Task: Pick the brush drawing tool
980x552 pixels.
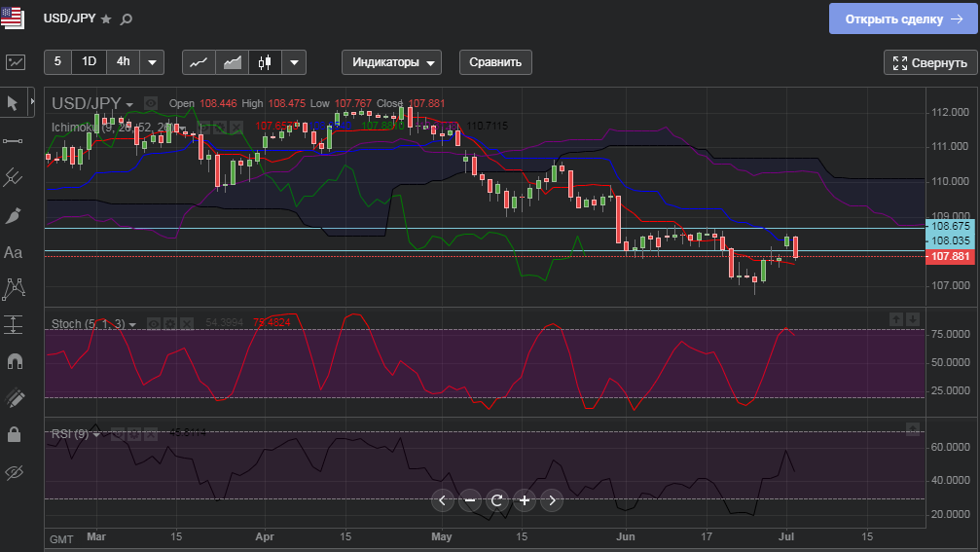Action: coord(13,216)
